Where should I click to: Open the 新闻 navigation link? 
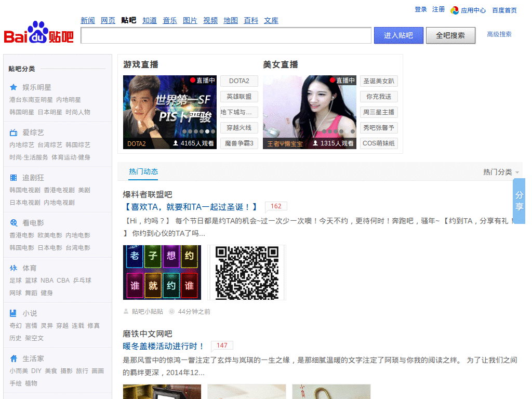pos(88,20)
